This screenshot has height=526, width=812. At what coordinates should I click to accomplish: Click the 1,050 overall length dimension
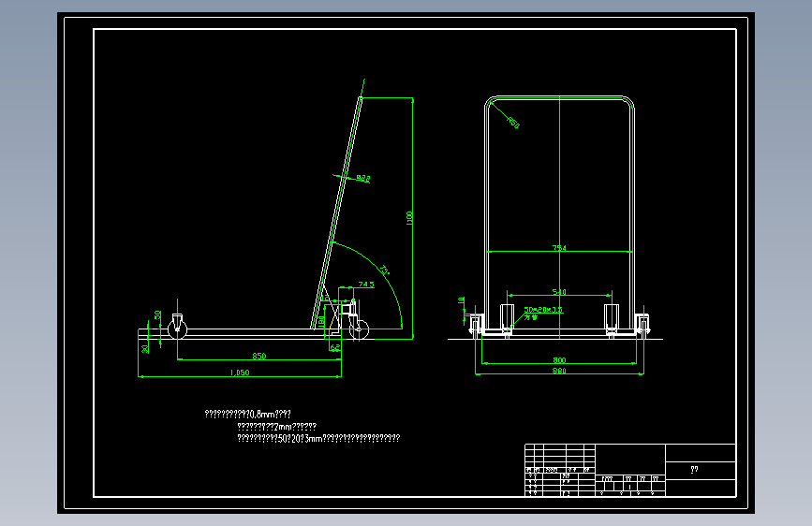click(x=240, y=373)
